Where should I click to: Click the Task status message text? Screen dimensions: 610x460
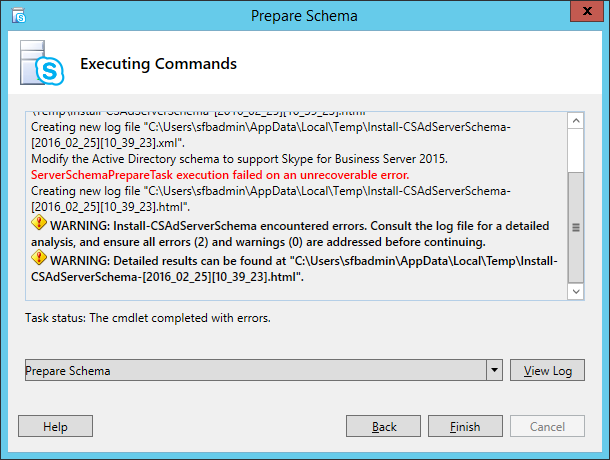point(148,318)
